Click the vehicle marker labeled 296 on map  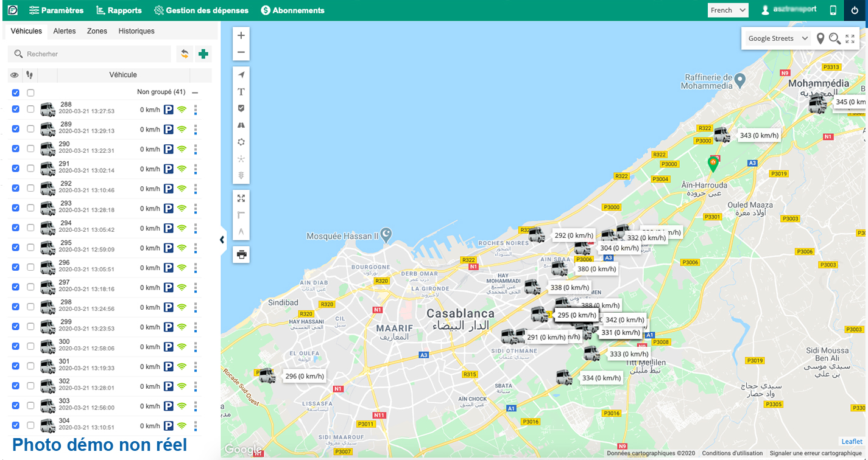coord(267,375)
